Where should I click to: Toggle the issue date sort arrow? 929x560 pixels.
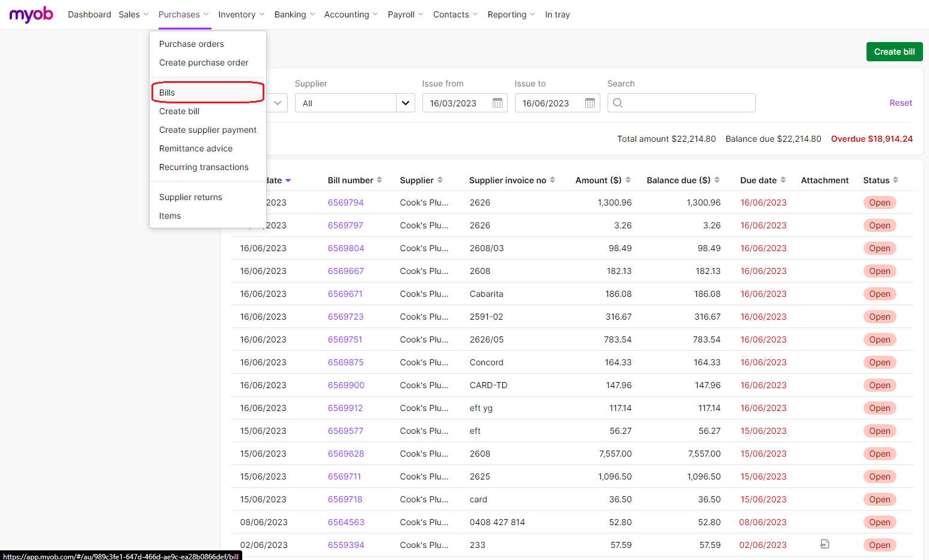288,181
